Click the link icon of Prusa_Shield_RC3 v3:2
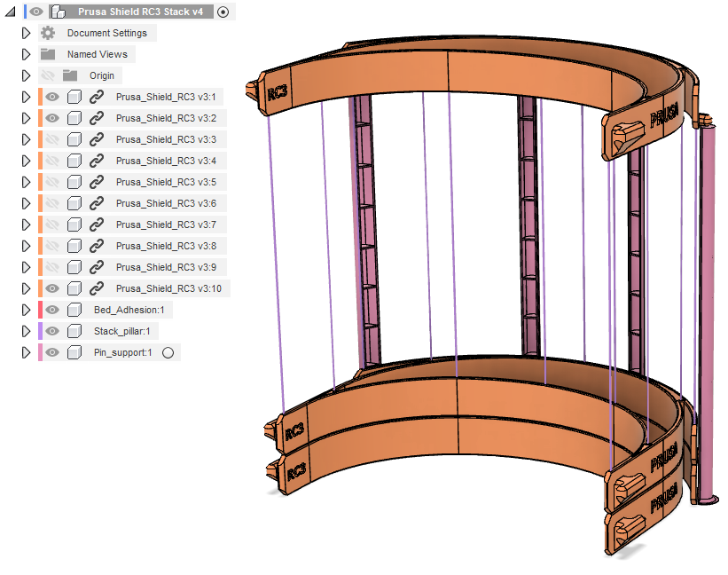This screenshot has height=575, width=728. [96, 118]
